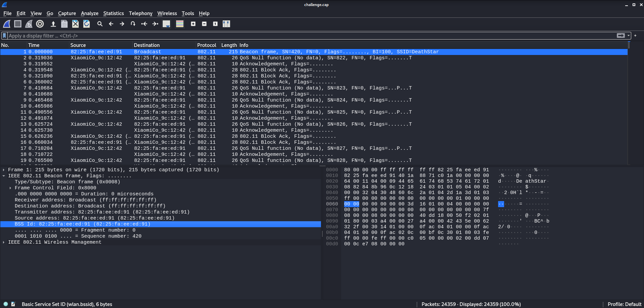Click the expert information circle in the status bar

(6, 304)
